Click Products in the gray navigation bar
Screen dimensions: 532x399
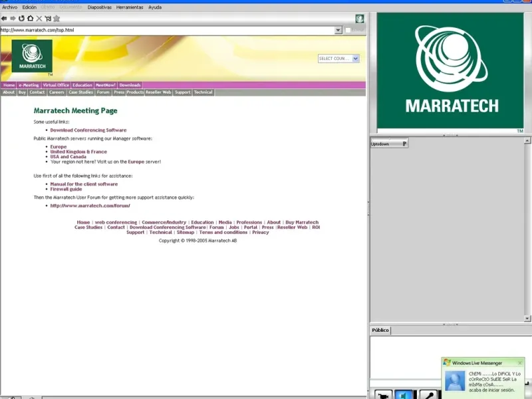(135, 92)
